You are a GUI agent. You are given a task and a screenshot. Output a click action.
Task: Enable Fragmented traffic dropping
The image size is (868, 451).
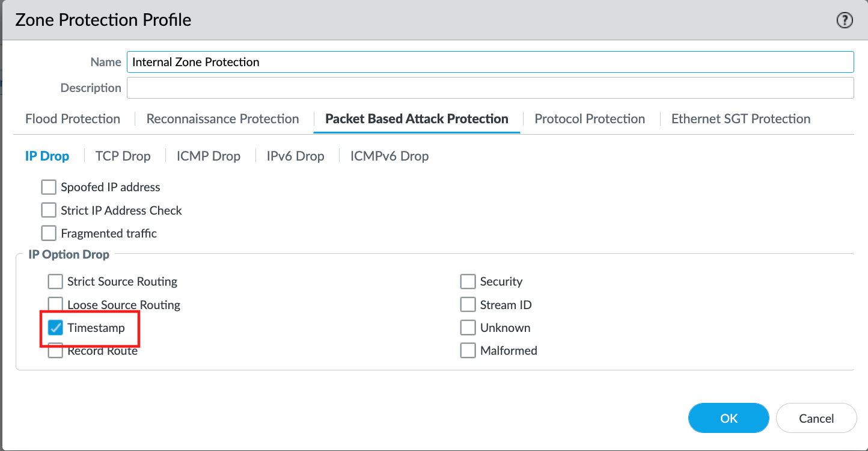(x=49, y=233)
